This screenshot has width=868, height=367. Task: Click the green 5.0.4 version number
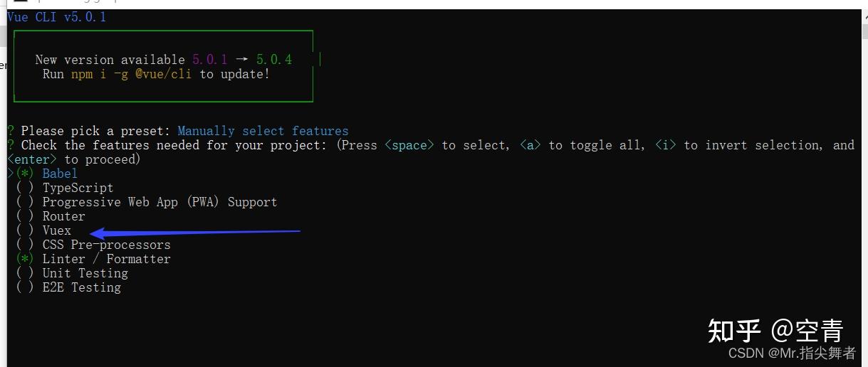pos(274,60)
